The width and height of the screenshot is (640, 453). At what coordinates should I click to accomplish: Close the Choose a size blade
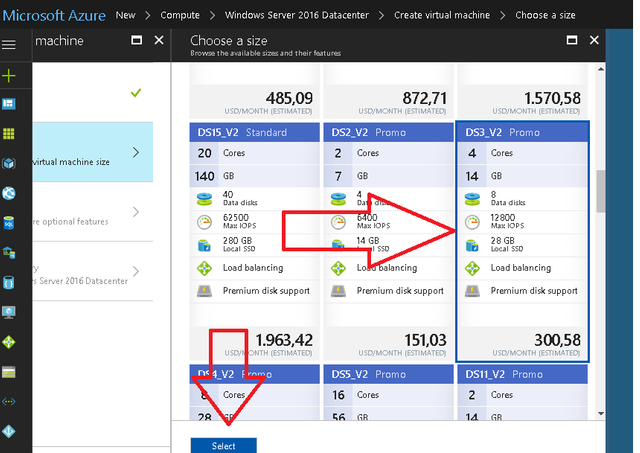(x=594, y=40)
